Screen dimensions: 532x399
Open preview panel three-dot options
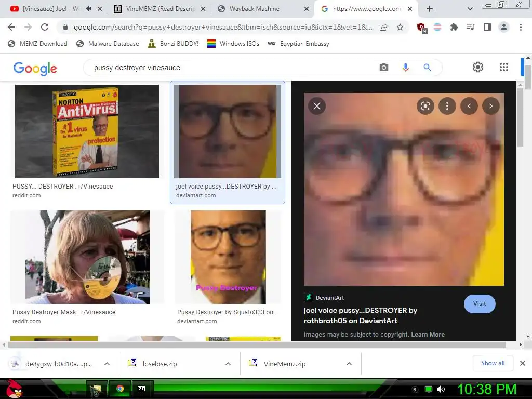447,106
